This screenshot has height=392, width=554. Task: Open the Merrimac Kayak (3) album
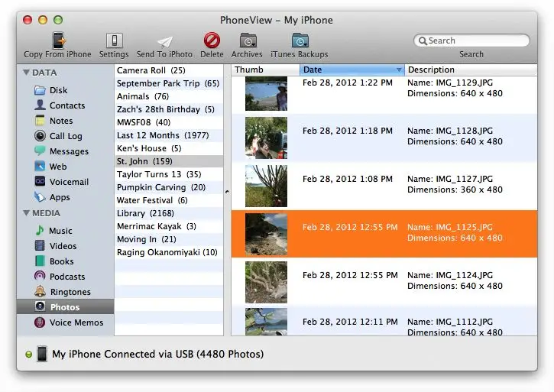point(169,226)
